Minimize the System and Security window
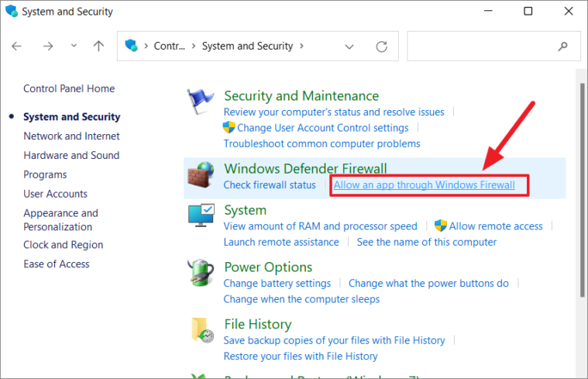 click(488, 11)
